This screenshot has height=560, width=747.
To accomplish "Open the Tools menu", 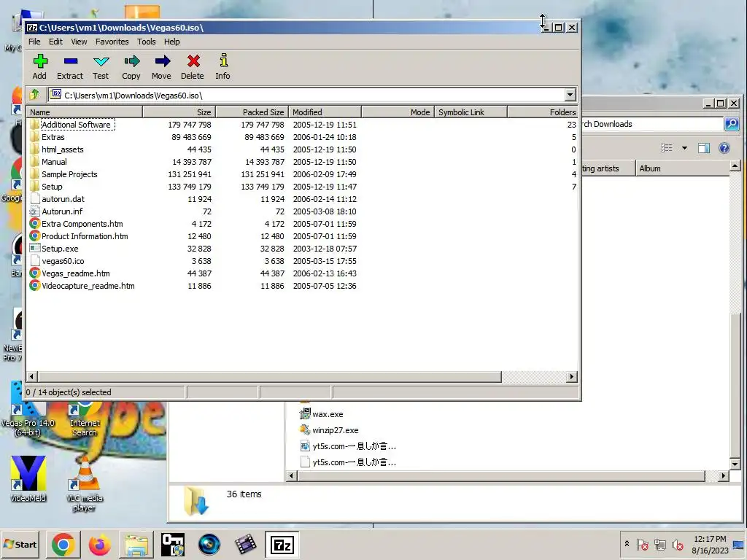I will [x=146, y=42].
